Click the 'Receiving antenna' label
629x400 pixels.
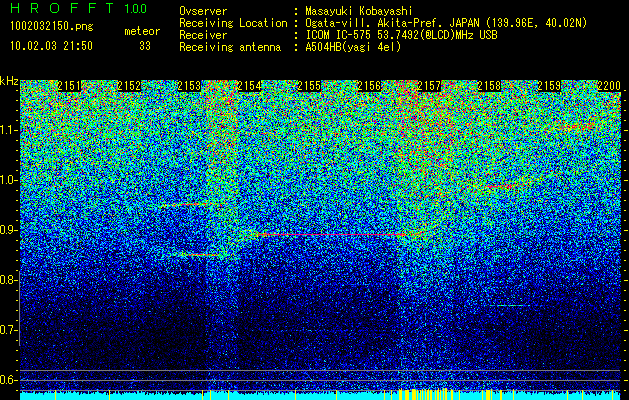tap(230, 47)
